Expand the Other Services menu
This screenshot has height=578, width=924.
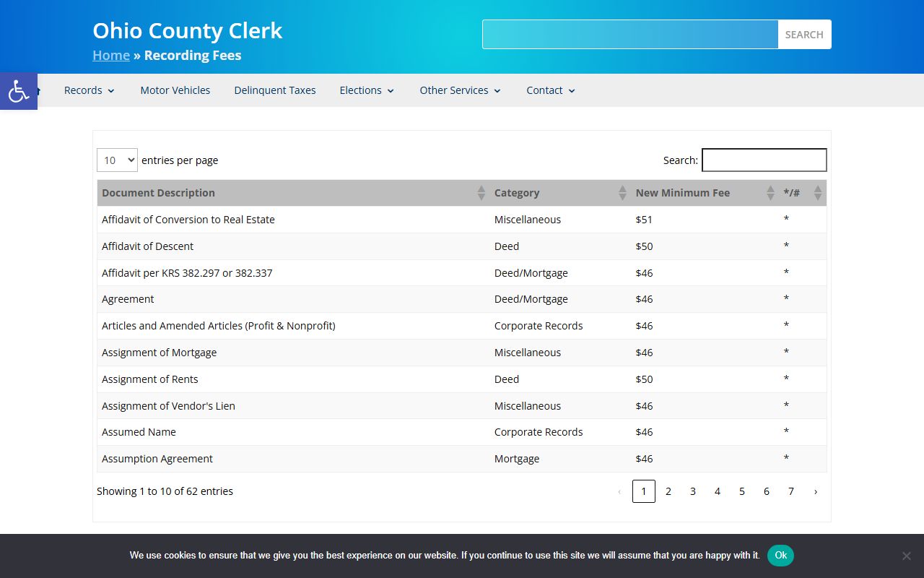[461, 90]
